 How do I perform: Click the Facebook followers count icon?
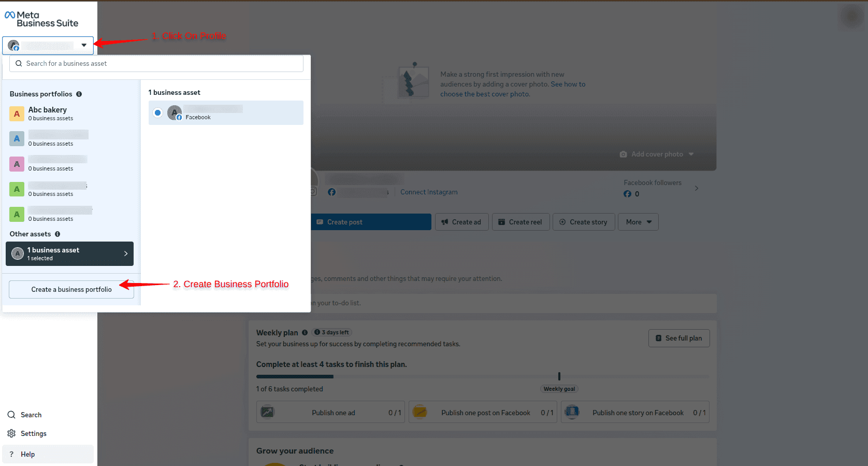point(627,194)
